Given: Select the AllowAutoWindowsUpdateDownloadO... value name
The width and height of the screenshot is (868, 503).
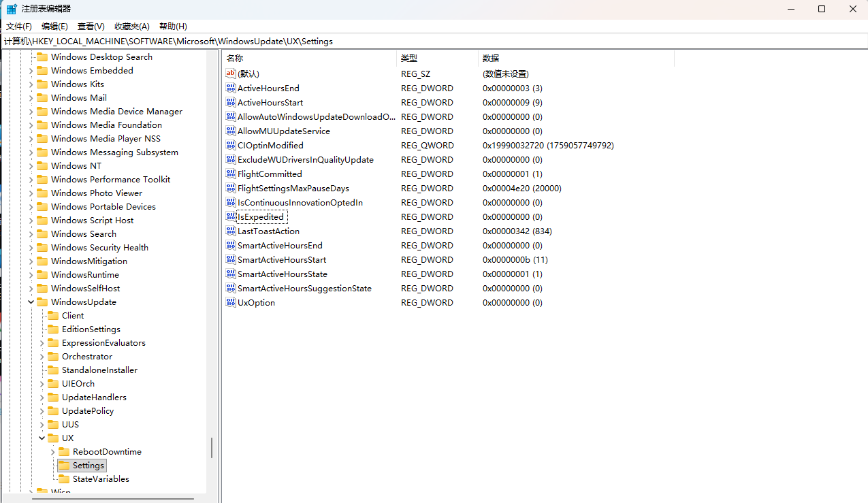Looking at the screenshot, I should point(317,116).
